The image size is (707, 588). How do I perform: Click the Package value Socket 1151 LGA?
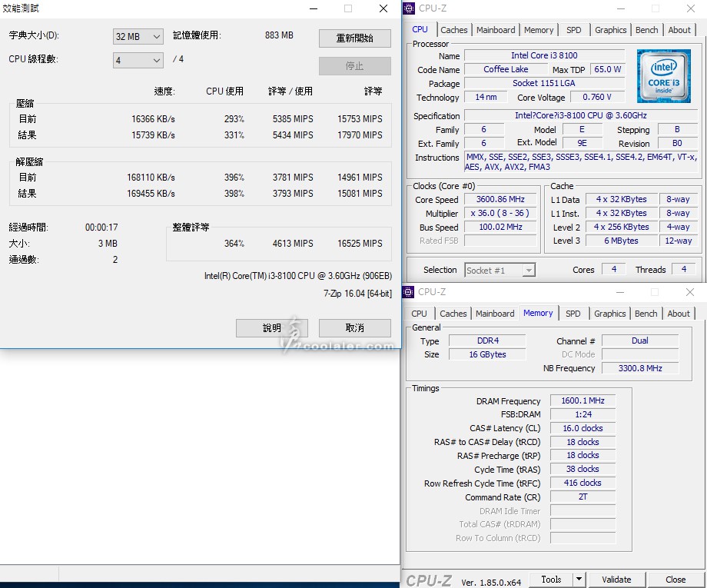pyautogui.click(x=544, y=83)
